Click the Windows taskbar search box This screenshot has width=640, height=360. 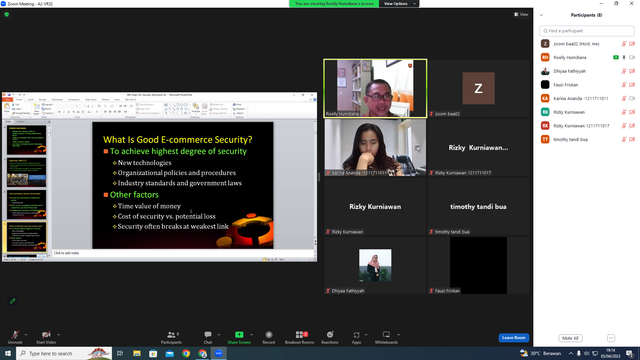[x=64, y=353]
